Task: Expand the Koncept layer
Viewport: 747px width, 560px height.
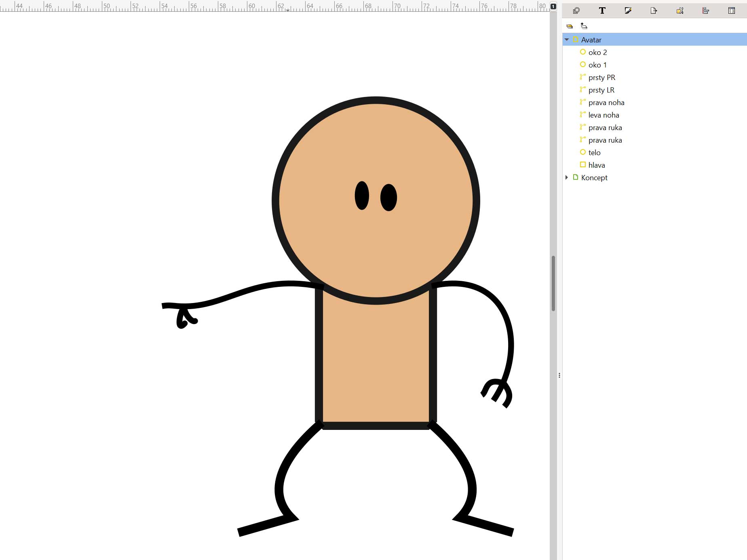Action: pos(567,177)
